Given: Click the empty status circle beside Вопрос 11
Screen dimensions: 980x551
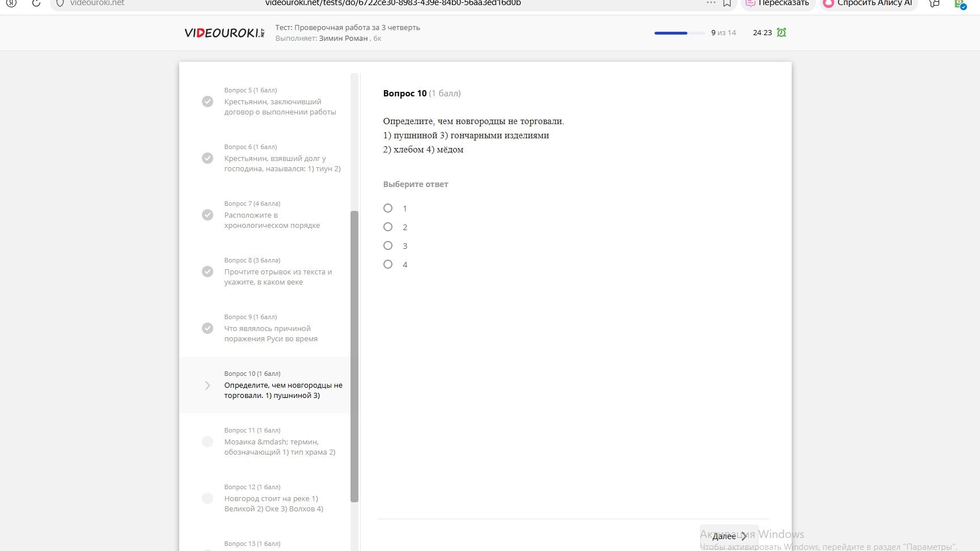Looking at the screenshot, I should coord(208,442).
